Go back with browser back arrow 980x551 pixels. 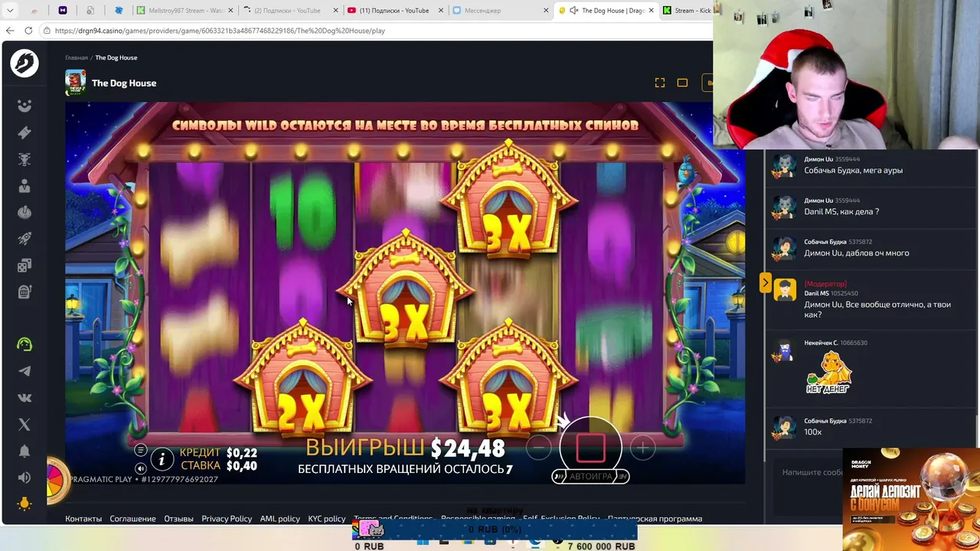[10, 31]
